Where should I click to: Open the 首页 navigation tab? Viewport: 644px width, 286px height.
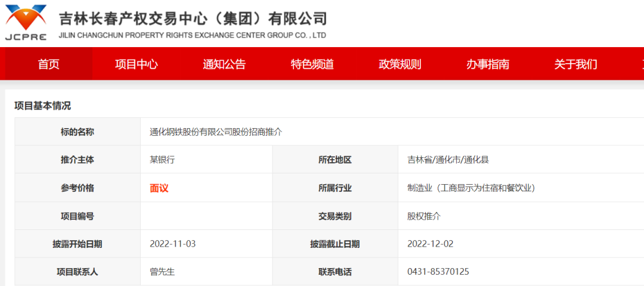48,64
